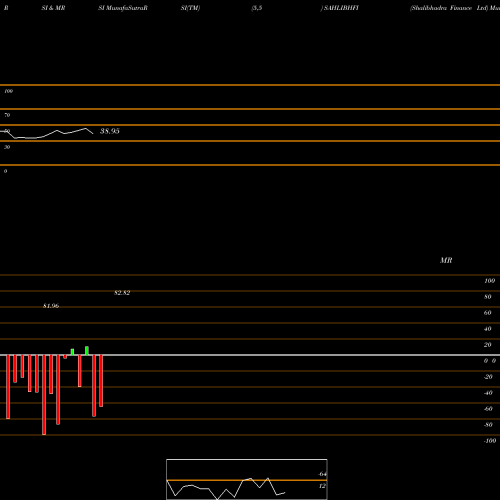Screen dimensions: 500x500
Task: Click the 82.82 value above the bars
Action: pyautogui.click(x=122, y=293)
